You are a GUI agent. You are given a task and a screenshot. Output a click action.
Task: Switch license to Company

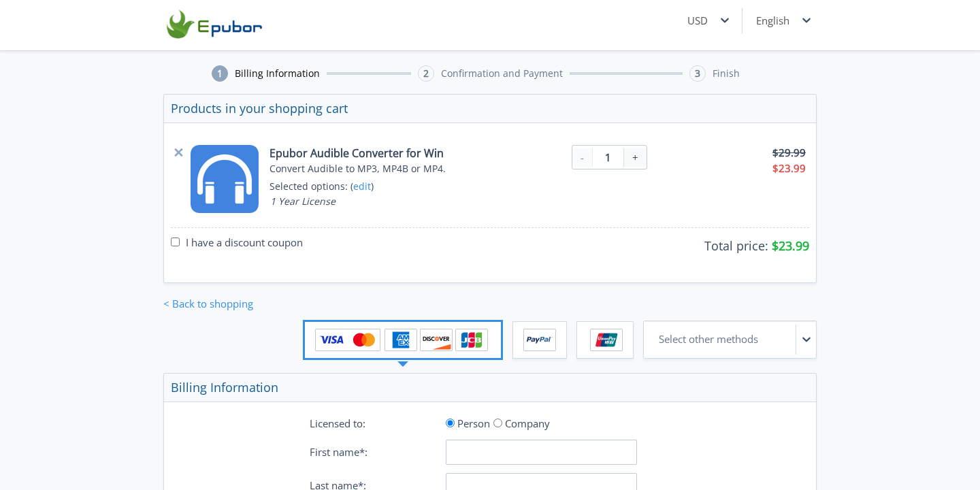tap(497, 423)
